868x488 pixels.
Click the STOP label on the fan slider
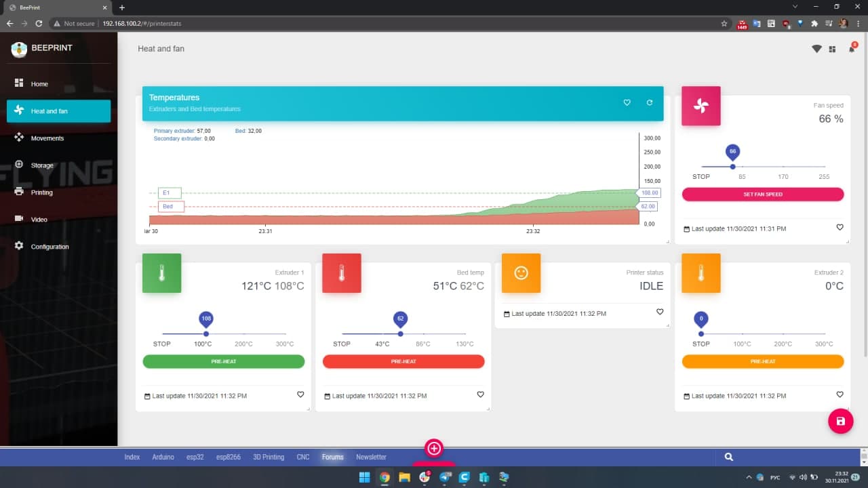(x=701, y=177)
